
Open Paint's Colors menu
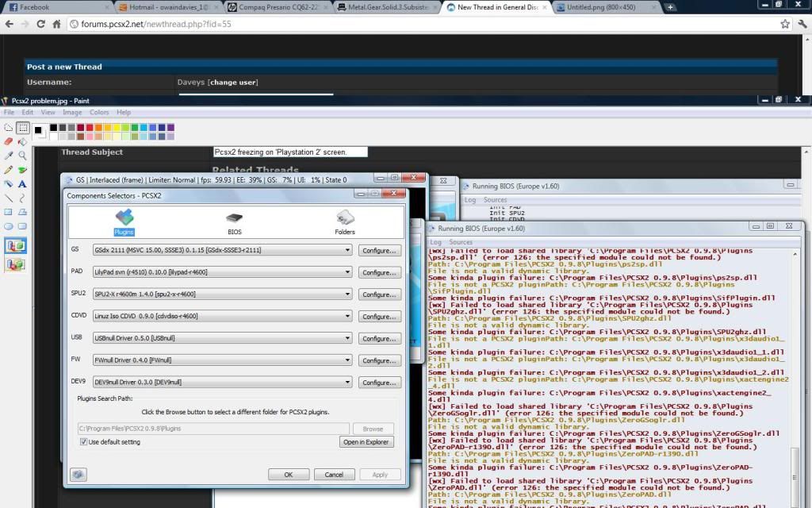pyautogui.click(x=99, y=113)
